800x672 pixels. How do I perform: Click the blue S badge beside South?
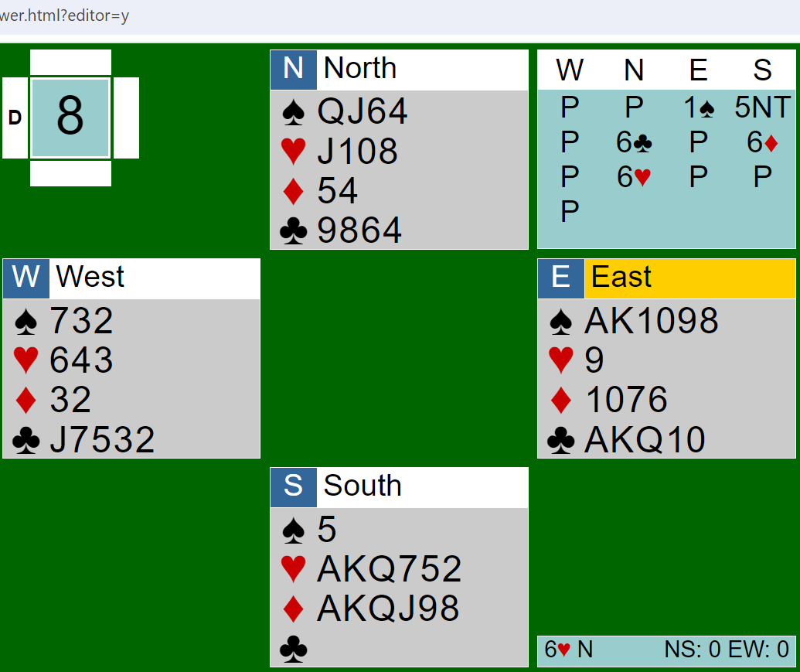tap(293, 487)
